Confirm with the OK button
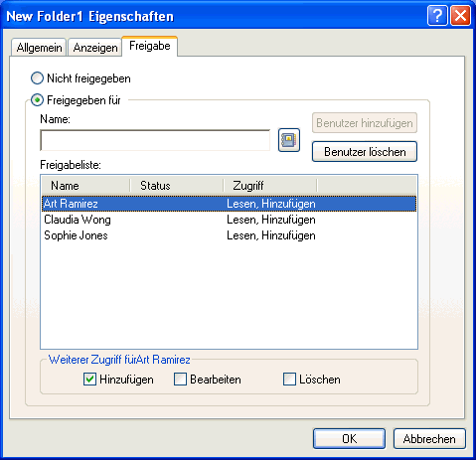Image resolution: width=476 pixels, height=460 pixels. (349, 439)
